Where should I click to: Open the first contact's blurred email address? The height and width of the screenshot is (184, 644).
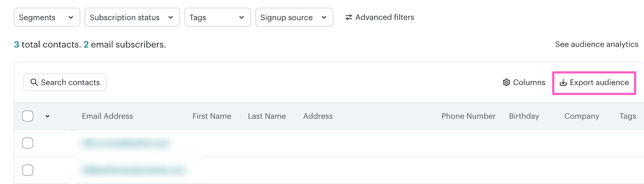125,143
